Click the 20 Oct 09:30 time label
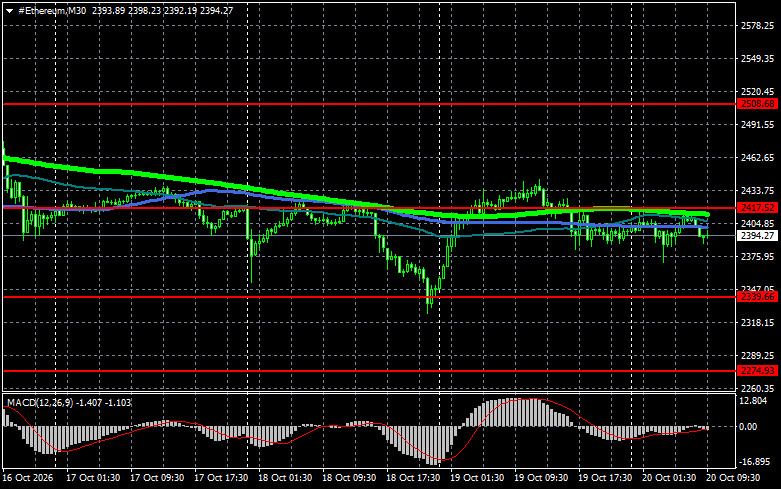The image size is (781, 489). click(x=733, y=478)
